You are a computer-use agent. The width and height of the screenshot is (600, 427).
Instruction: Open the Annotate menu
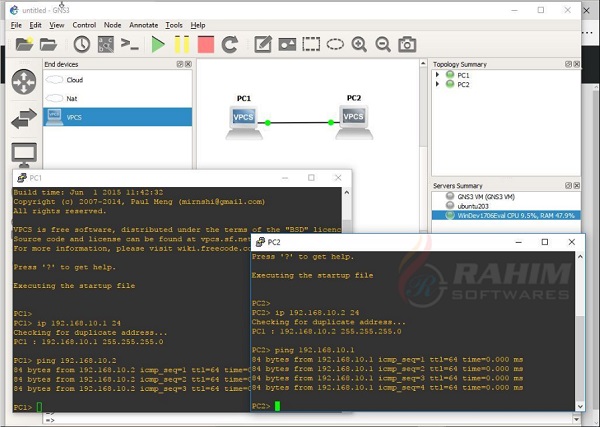[143, 25]
